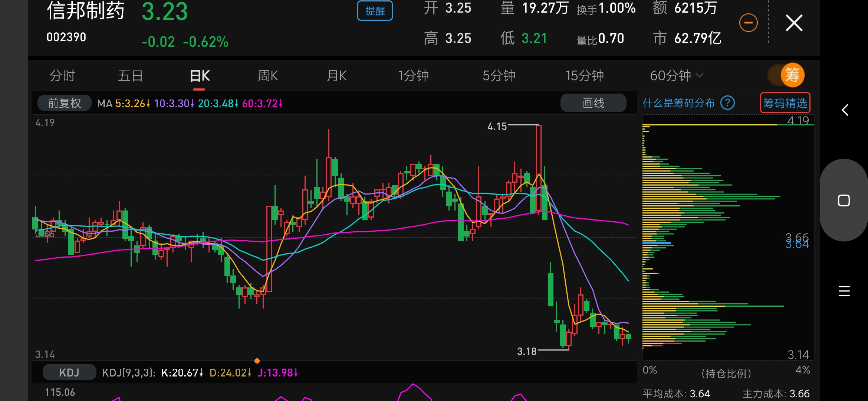Switch to the 分时 tab
The image size is (868, 401).
coord(62,76)
